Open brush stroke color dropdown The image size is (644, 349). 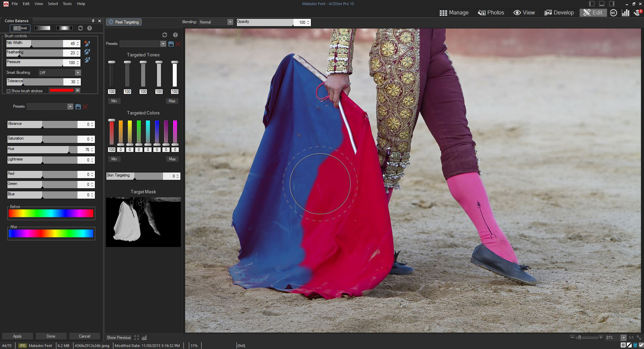(78, 90)
